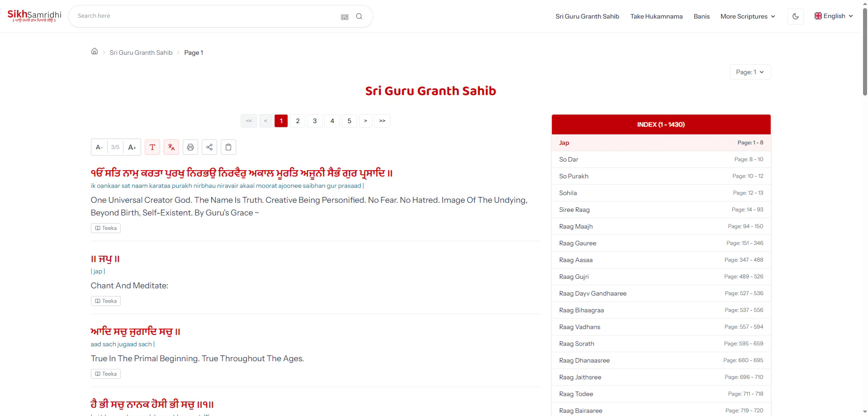
Task: Open Teeka under Chant And Meditate
Action: coord(106,301)
